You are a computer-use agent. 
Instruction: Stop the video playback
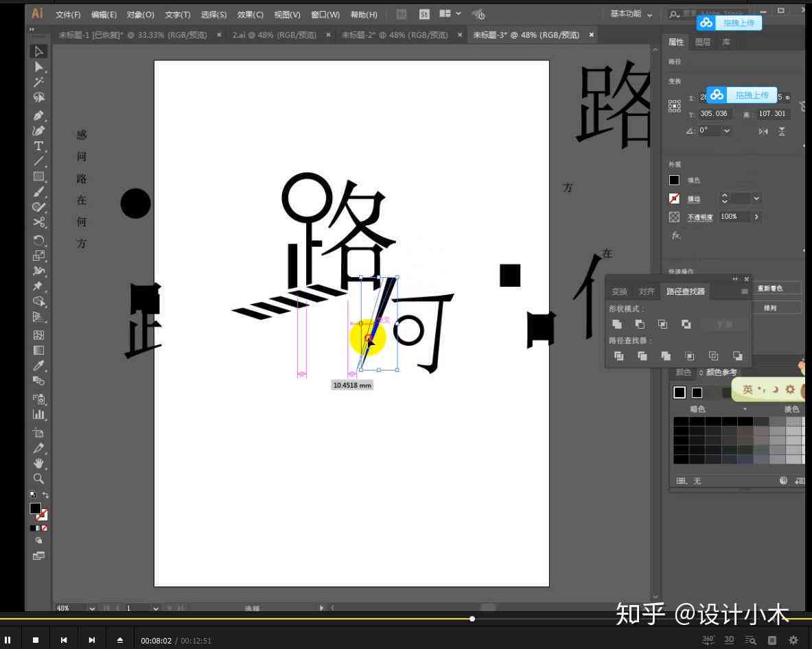(x=36, y=640)
